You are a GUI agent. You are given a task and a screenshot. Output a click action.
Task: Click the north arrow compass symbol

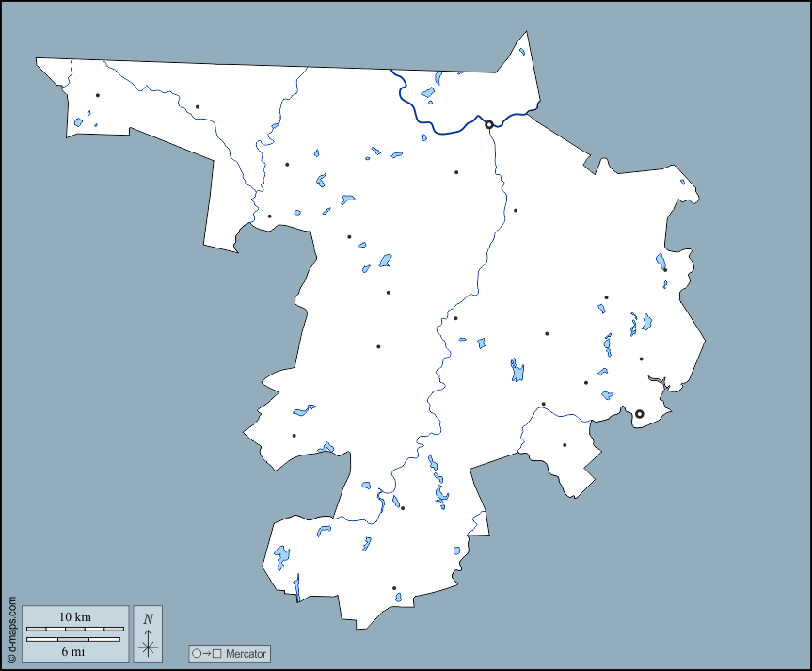148,646
